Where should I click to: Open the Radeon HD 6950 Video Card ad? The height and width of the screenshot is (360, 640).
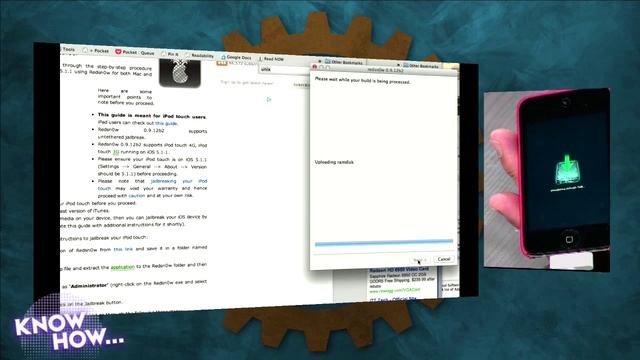[x=399, y=270]
